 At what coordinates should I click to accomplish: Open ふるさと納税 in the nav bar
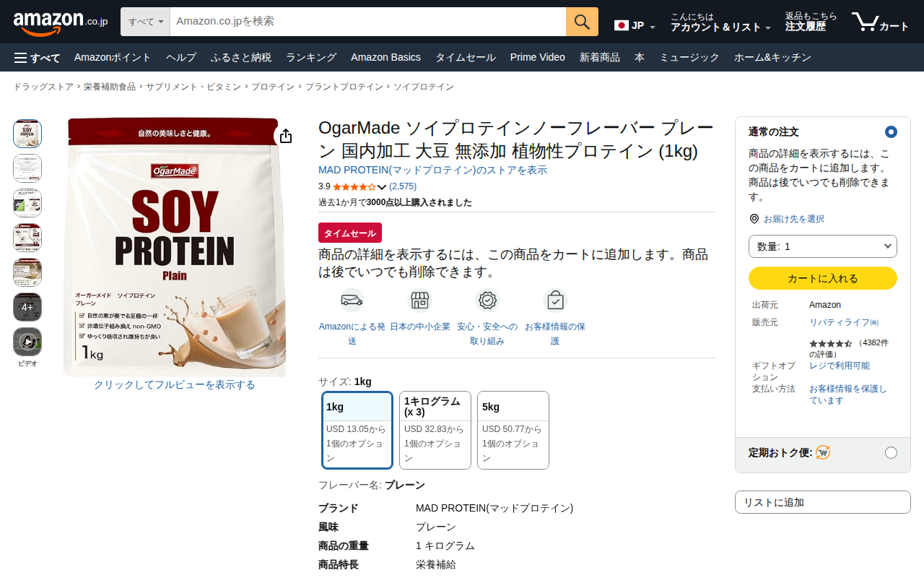coord(241,58)
